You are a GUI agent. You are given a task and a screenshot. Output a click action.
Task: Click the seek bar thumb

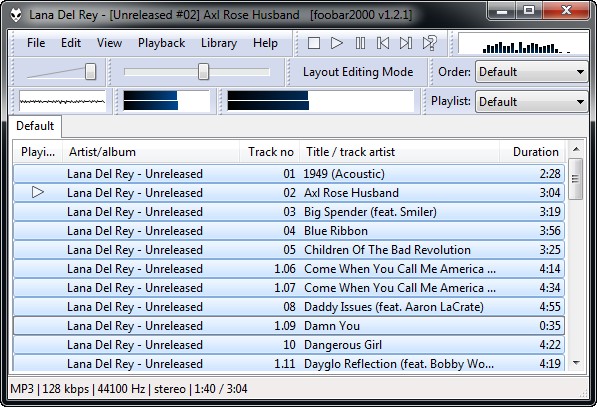pos(203,72)
